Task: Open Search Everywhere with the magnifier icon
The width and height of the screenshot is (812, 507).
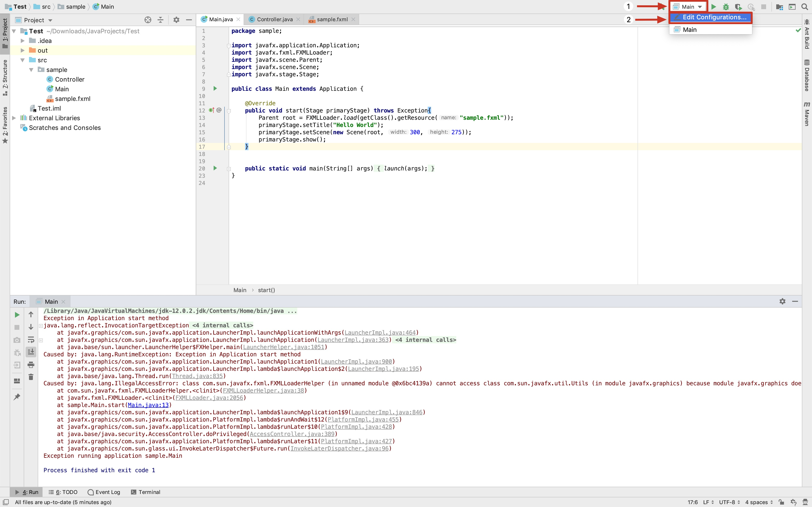Action: (x=805, y=7)
